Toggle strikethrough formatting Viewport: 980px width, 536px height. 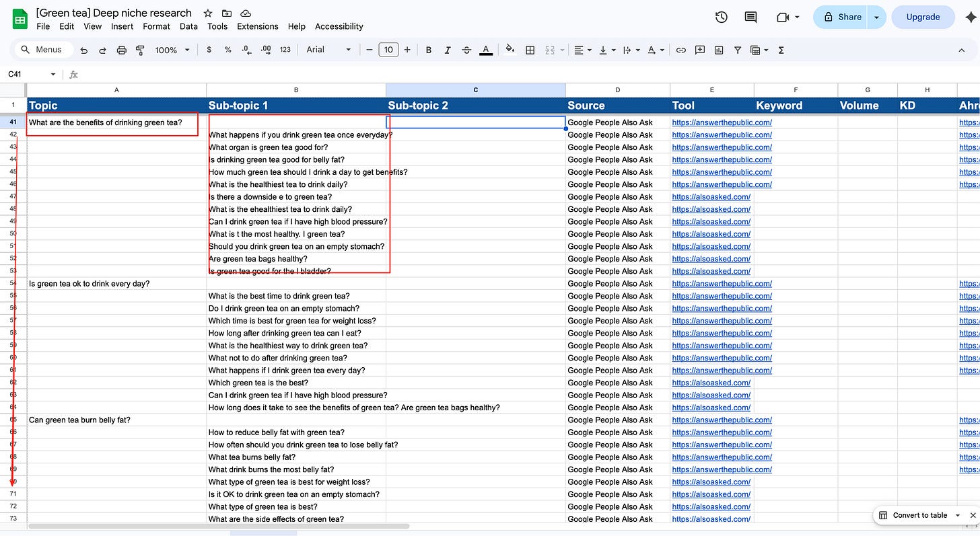466,50
